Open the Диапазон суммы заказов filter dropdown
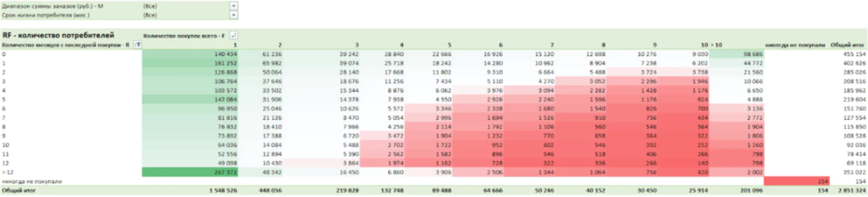868x197 pixels. pos(234,6)
